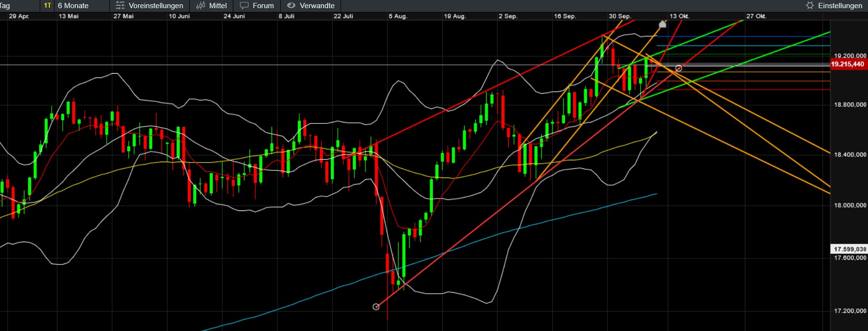Open the Forum discussion button
The height and width of the screenshot is (331, 868).
[257, 6]
